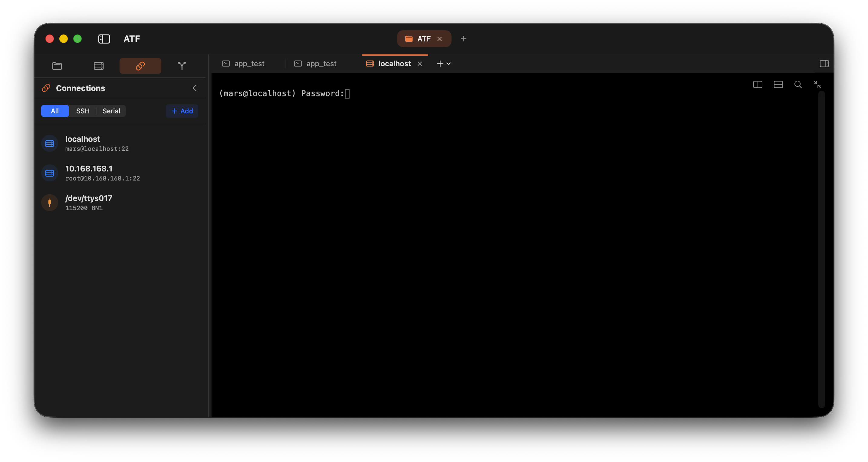Focus the Password prompt in the terminal
The width and height of the screenshot is (868, 462).
point(284,93)
